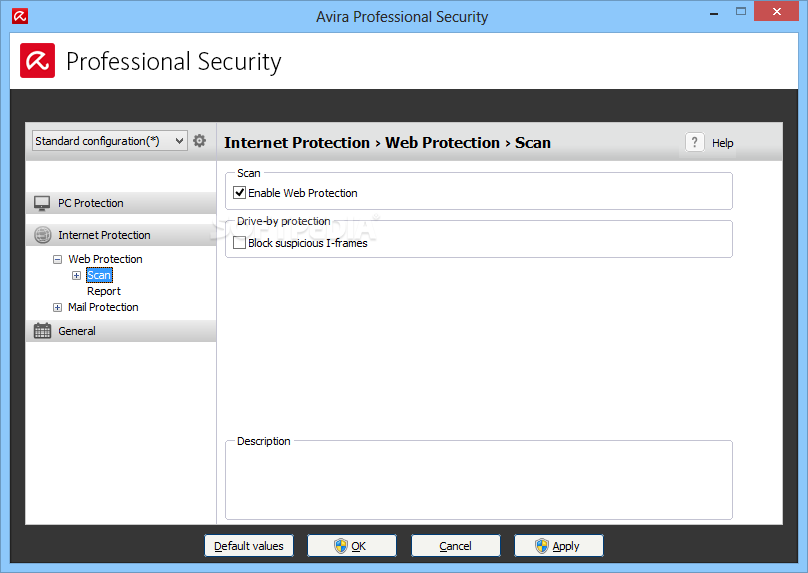Click the General calendar icon
The width and height of the screenshot is (808, 573).
coord(42,331)
